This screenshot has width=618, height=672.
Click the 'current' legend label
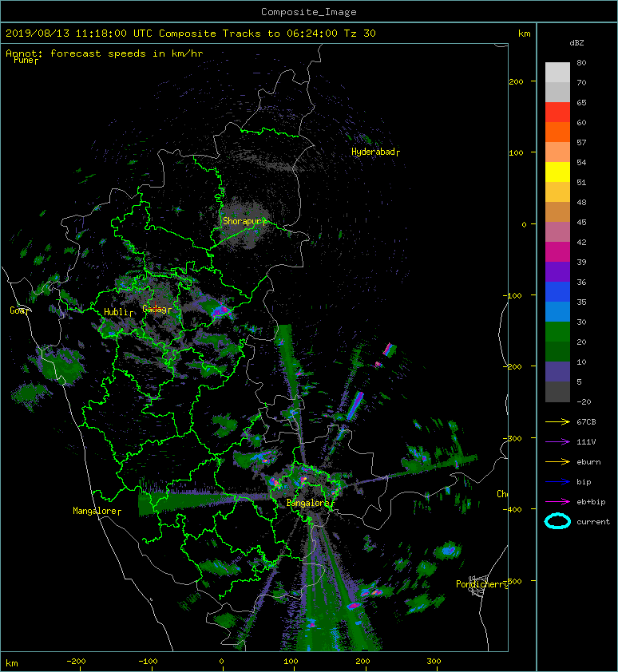click(x=593, y=522)
